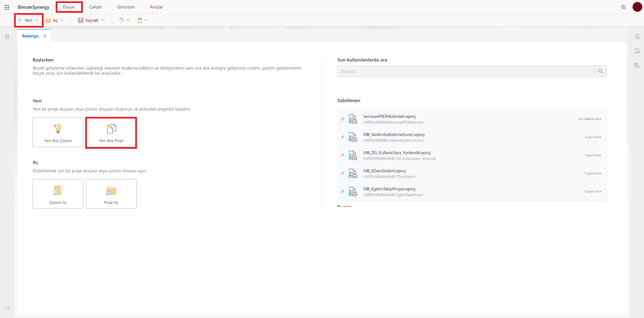
Task: Create Yeni Boş Çözüm
Action: point(58,132)
